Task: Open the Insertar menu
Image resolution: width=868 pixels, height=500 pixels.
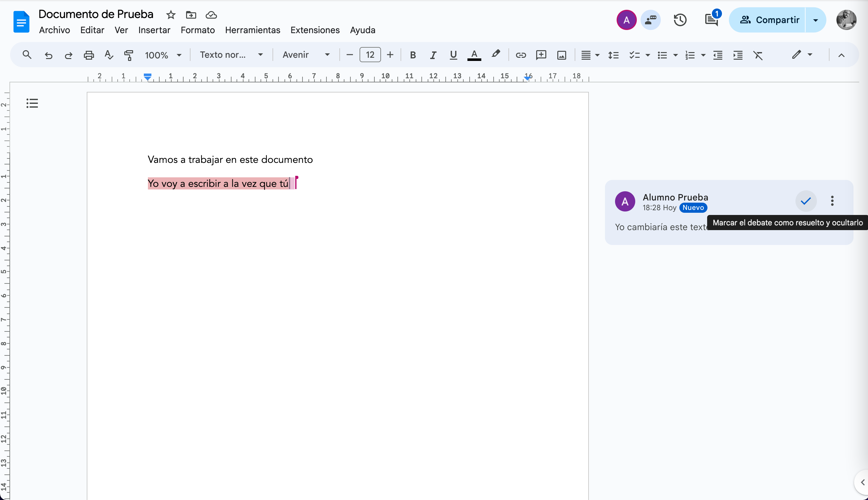Action: (x=154, y=30)
